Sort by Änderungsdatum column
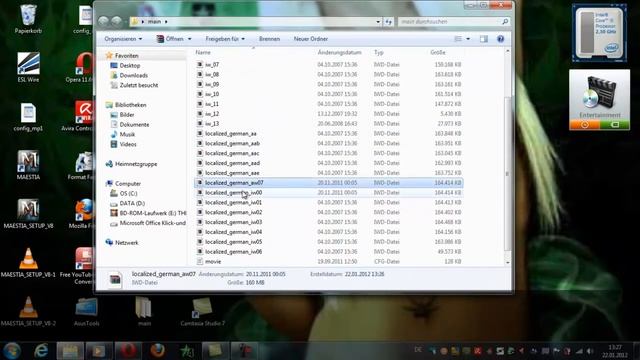The height and width of the screenshot is (360, 640). (340, 52)
